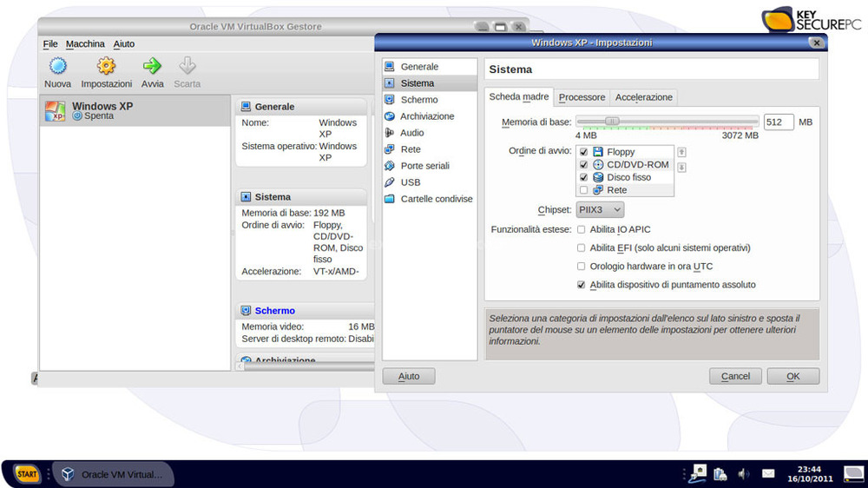868x488 pixels.
Task: Confirm settings with OK button
Action: (793, 376)
